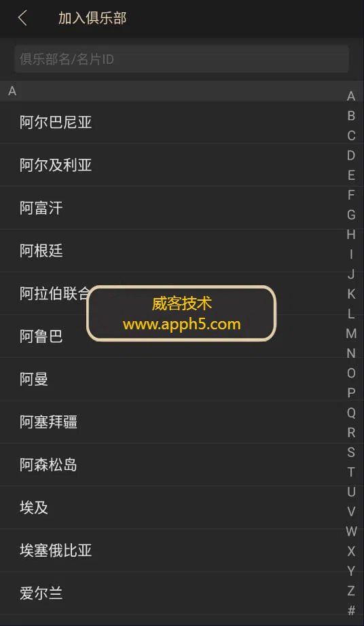Viewport: 364px width, 626px height.
Task: Jump to letter G in the alphabet index
Action: click(x=351, y=215)
